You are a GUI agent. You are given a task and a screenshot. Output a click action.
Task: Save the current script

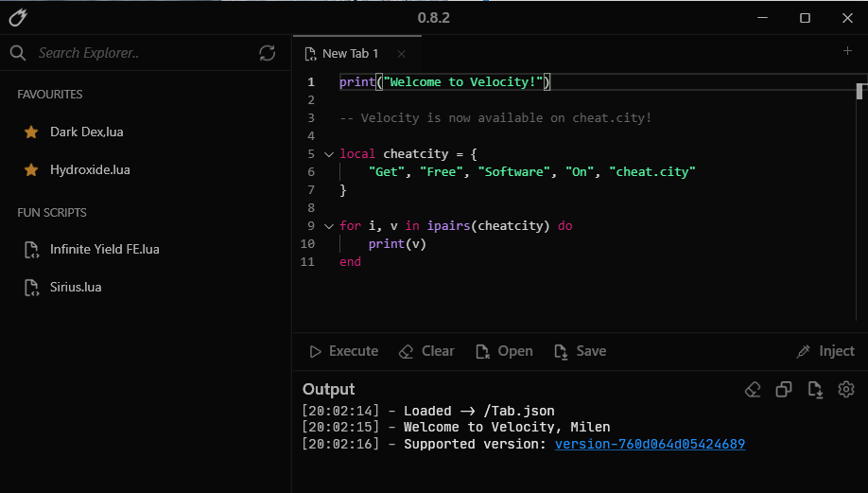tap(580, 351)
